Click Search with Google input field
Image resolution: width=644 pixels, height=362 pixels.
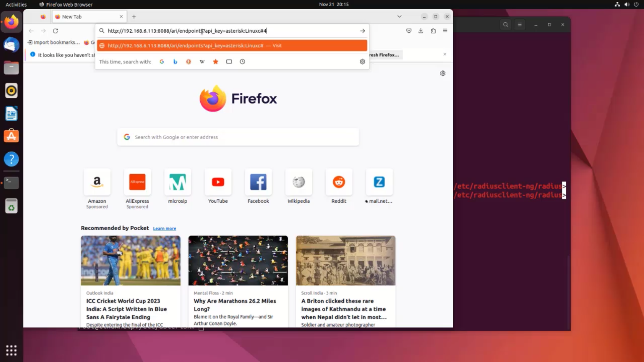click(238, 137)
